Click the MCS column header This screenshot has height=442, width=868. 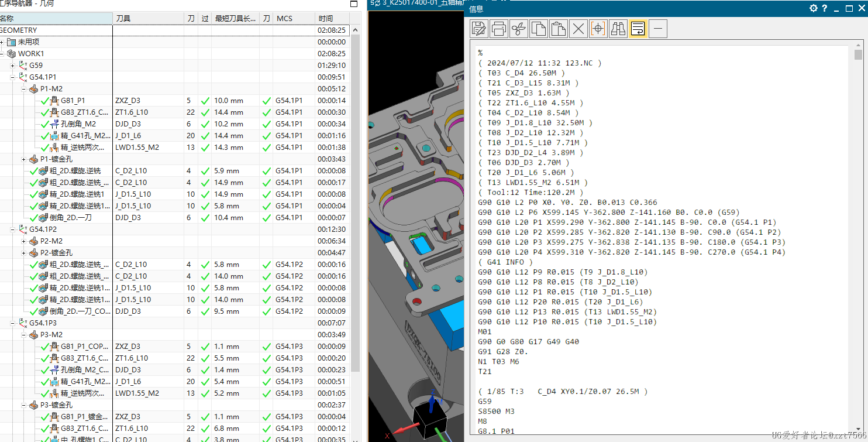point(294,19)
